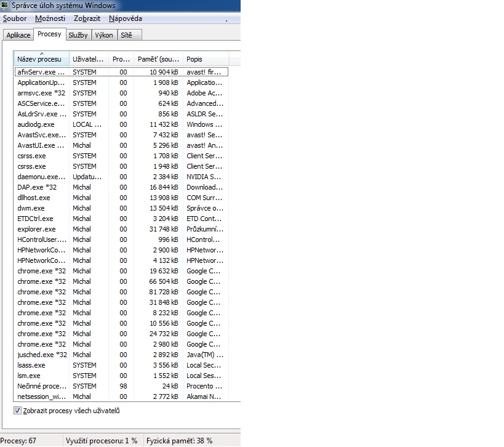504x447 pixels.
Task: Select chrome.exe using 19 632 kB
Action: (x=121, y=271)
